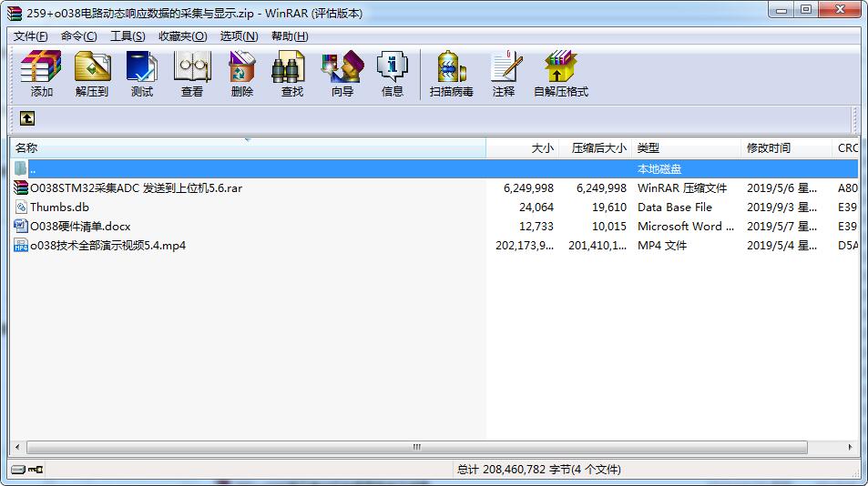
Task: Select the Thumbs.db file name
Action: pyautogui.click(x=59, y=208)
